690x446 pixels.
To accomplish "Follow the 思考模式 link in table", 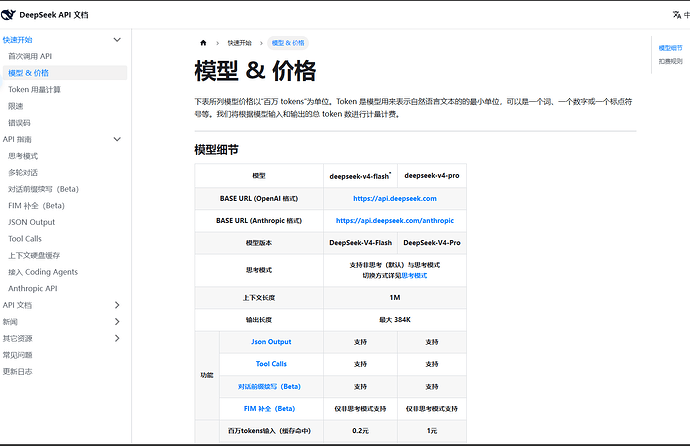I will [414, 276].
